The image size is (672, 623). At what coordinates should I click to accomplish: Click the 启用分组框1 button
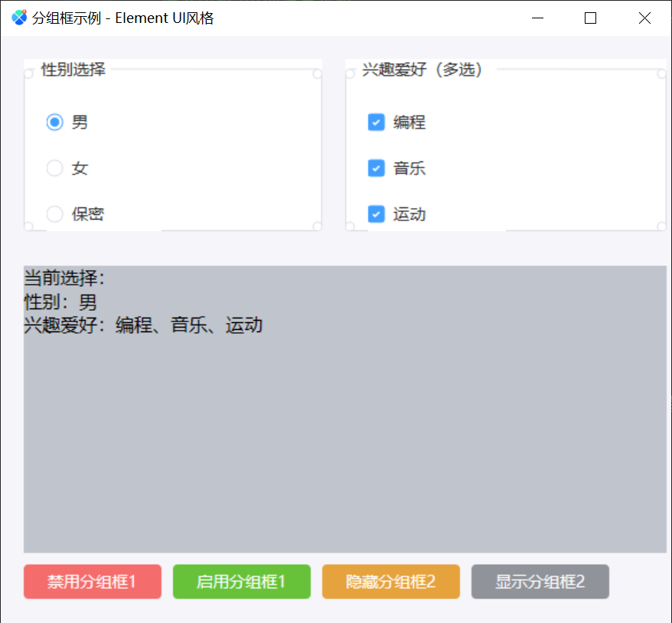coord(241,581)
